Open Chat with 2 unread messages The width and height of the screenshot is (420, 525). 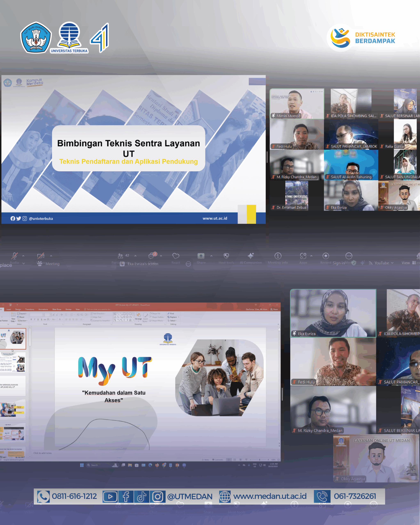(x=151, y=256)
